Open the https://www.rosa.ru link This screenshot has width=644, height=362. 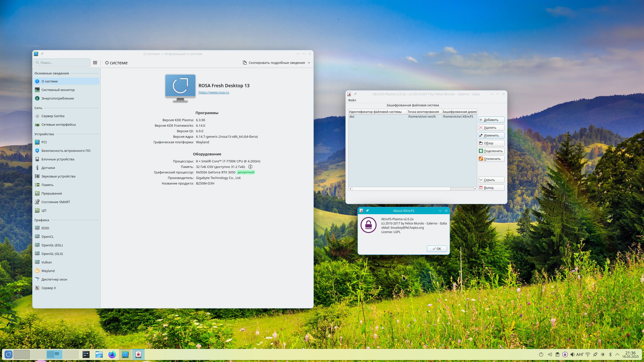click(214, 92)
